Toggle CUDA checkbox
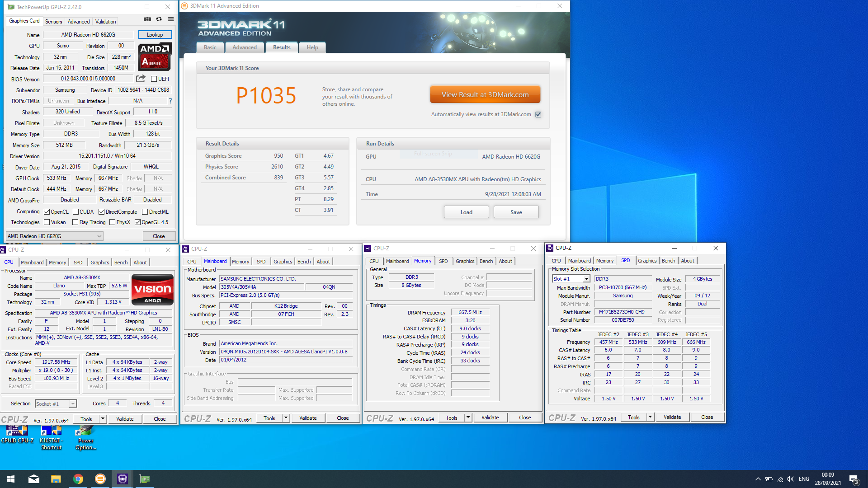This screenshot has width=868, height=488. (x=75, y=212)
